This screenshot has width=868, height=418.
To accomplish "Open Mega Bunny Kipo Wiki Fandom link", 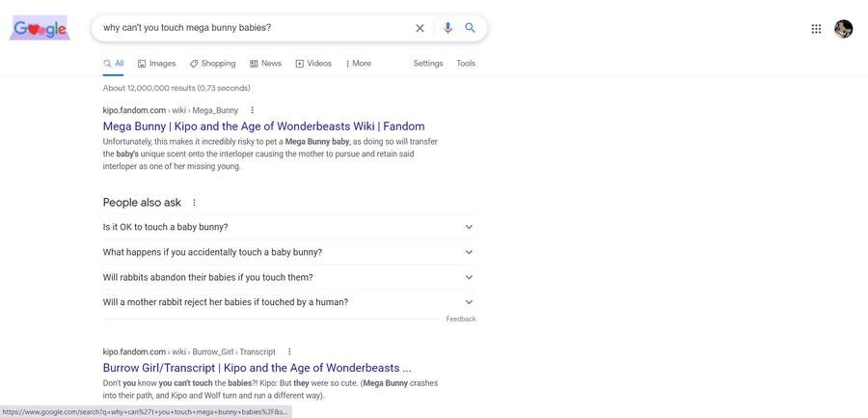I will (x=263, y=125).
